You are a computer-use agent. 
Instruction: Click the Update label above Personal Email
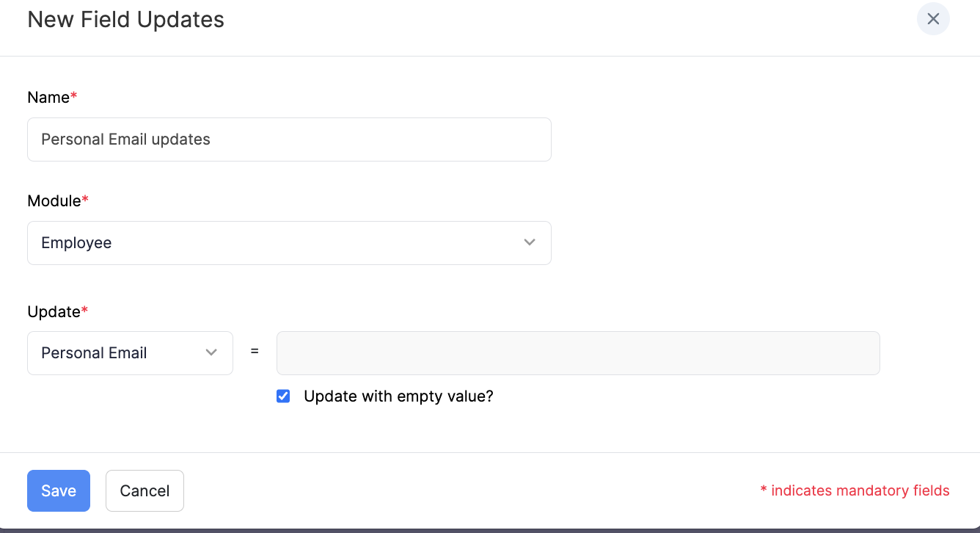point(52,311)
